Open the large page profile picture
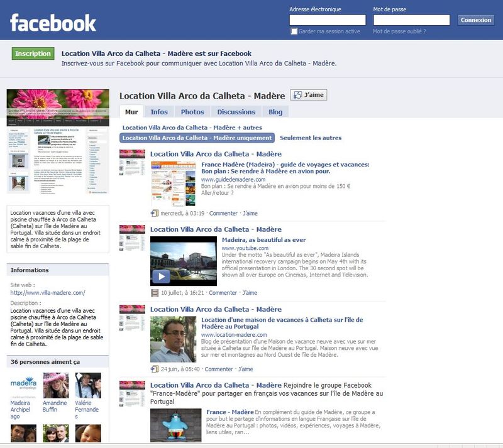 point(58,141)
